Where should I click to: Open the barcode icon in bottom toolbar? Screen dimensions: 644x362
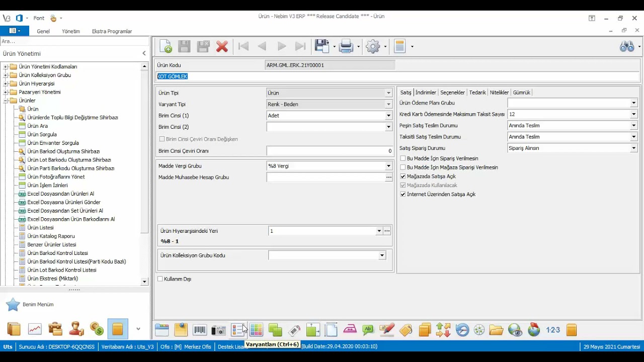[x=200, y=330]
